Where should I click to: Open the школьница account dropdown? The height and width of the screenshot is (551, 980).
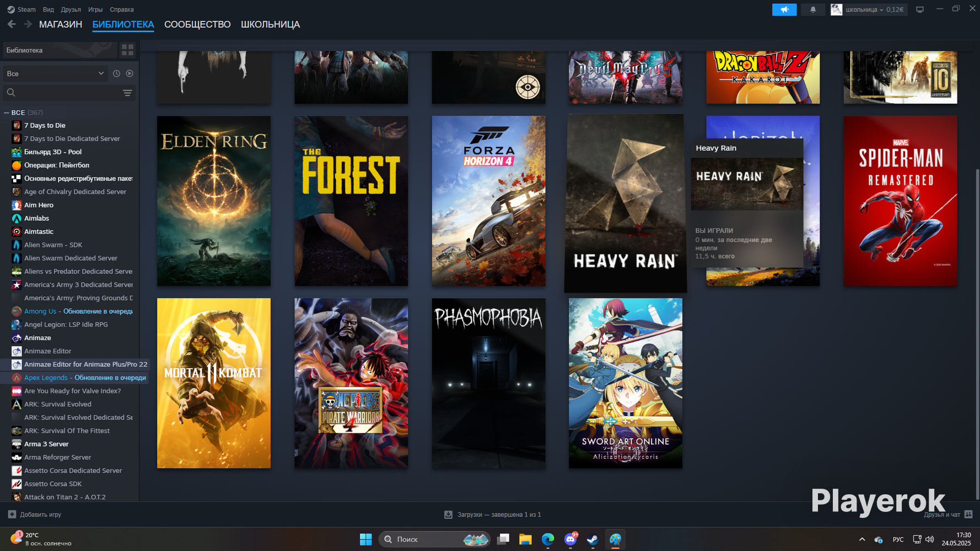coord(868,9)
